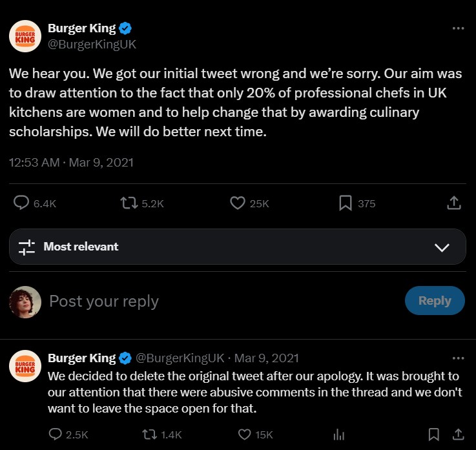Like the main tweet with 25K likes

238,203
